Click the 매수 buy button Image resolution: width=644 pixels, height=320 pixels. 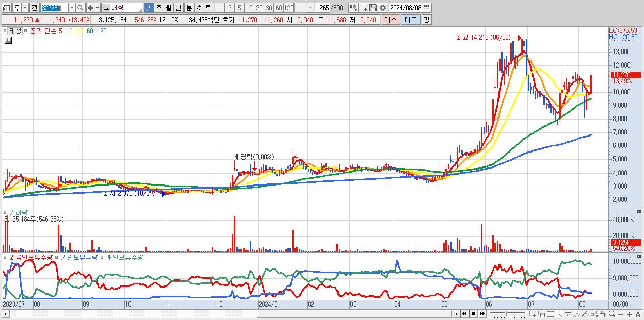[x=390, y=20]
